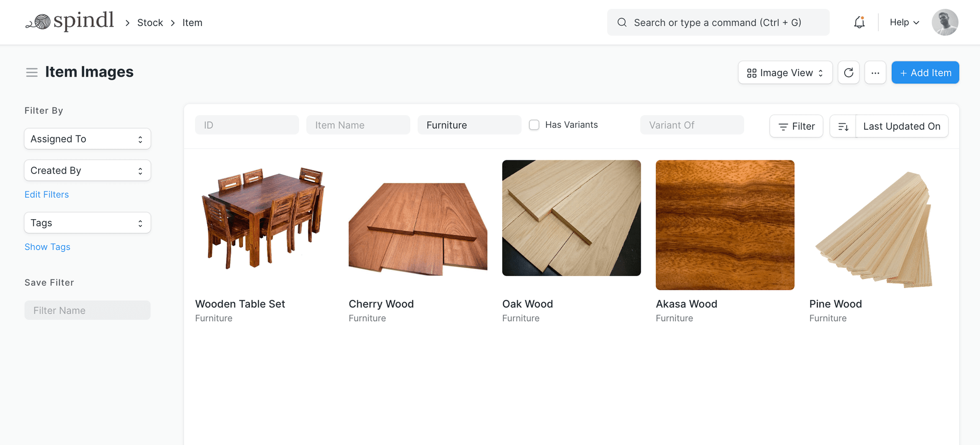980x445 pixels.
Task: Open the Help menu
Action: click(x=904, y=22)
